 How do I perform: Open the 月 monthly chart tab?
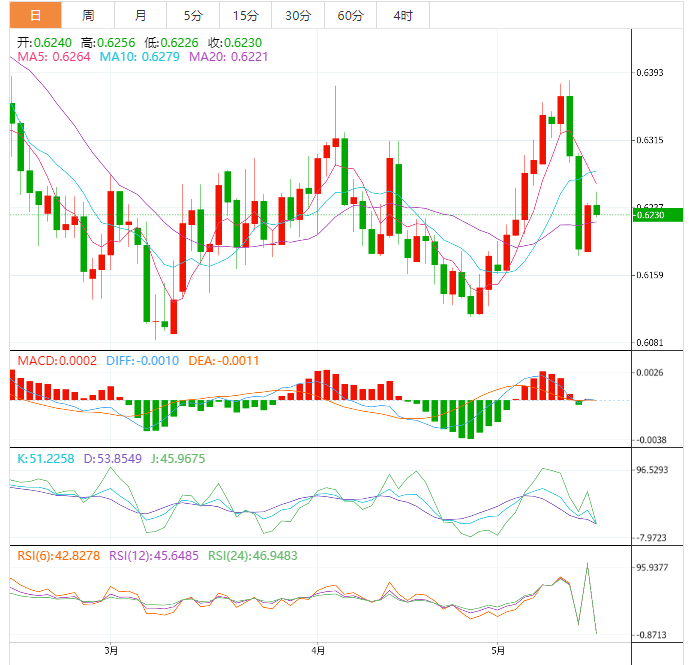point(140,15)
